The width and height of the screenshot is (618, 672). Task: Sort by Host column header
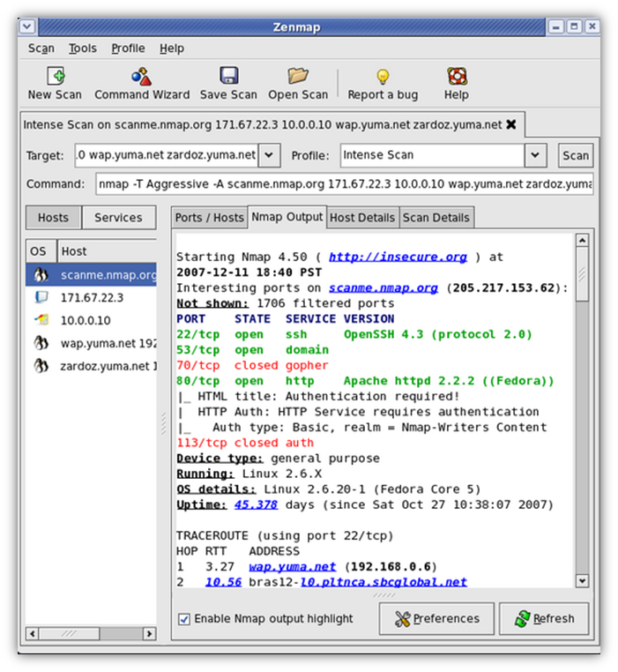(x=108, y=251)
